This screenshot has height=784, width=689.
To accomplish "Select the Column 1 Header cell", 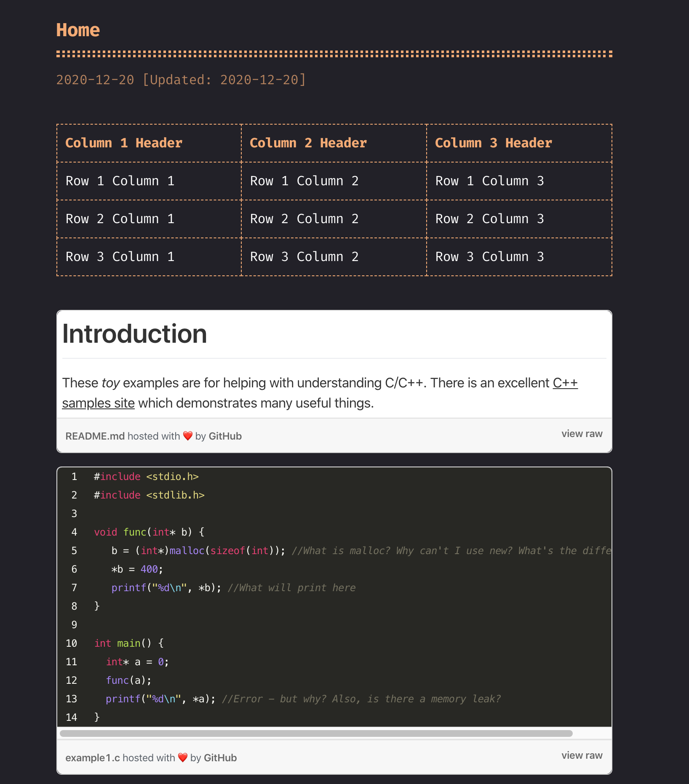I will [x=124, y=143].
